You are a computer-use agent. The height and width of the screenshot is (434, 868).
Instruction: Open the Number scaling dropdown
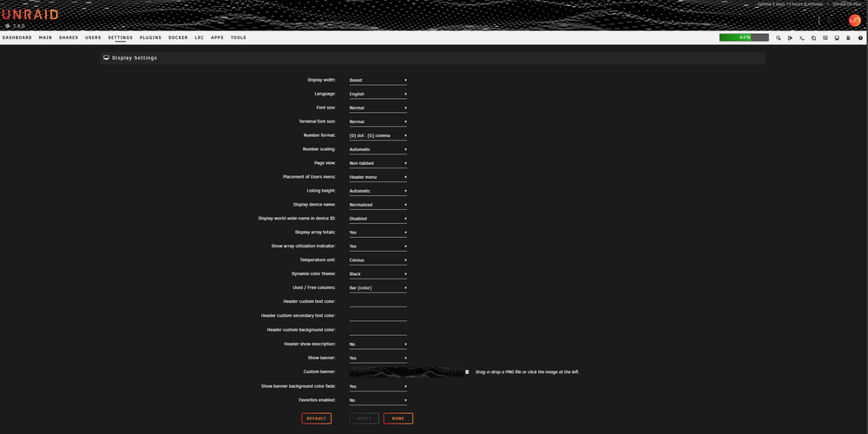click(378, 149)
